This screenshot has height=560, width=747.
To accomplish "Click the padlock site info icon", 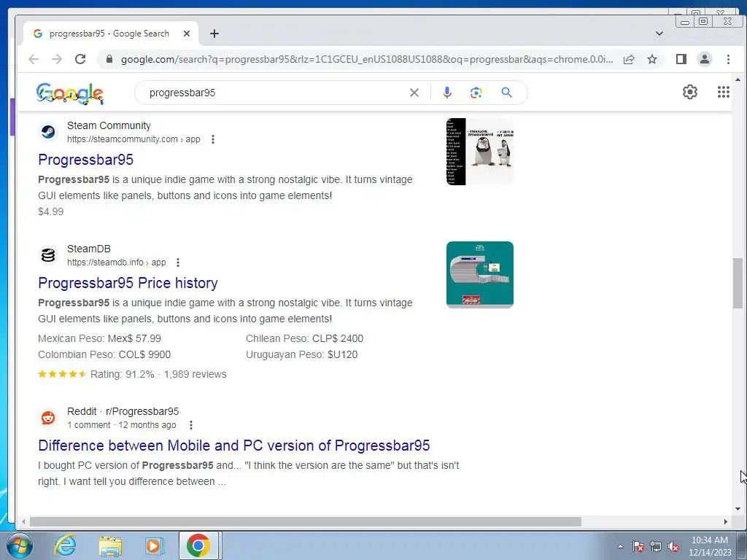I will (x=109, y=59).
